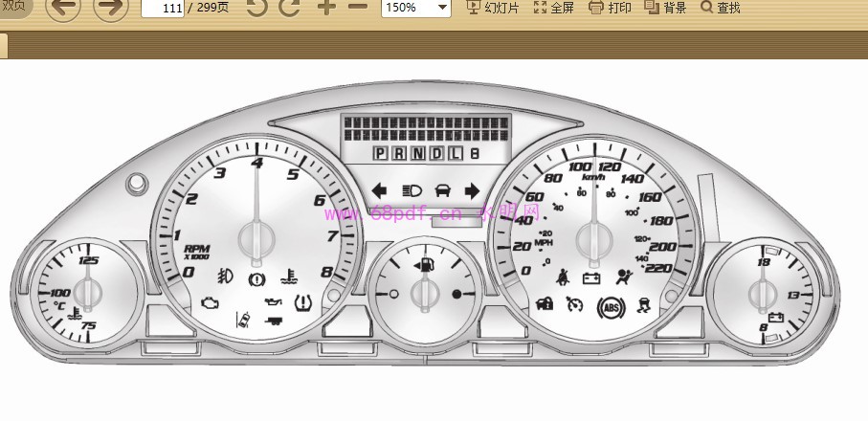This screenshot has height=421, width=868.
Task: Click the left turn signal arrow indicator
Action: tap(379, 191)
